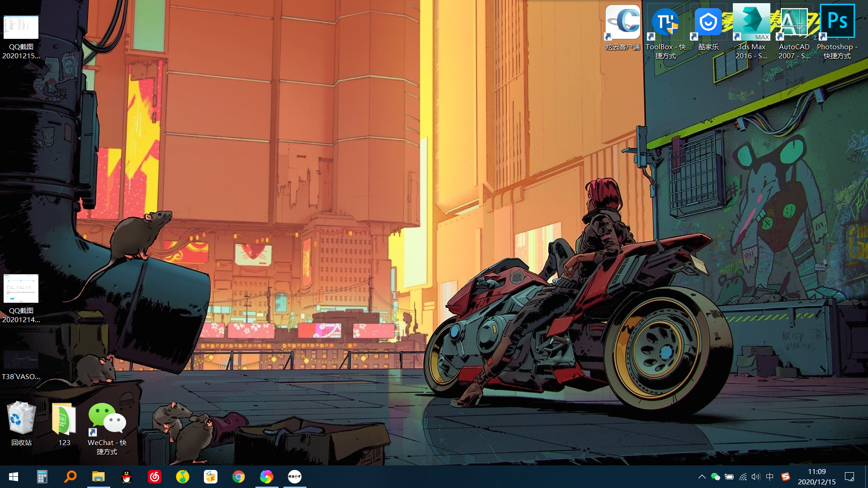The height and width of the screenshot is (488, 868).
Task: Open the orange K box taskbar app
Action: tap(211, 477)
